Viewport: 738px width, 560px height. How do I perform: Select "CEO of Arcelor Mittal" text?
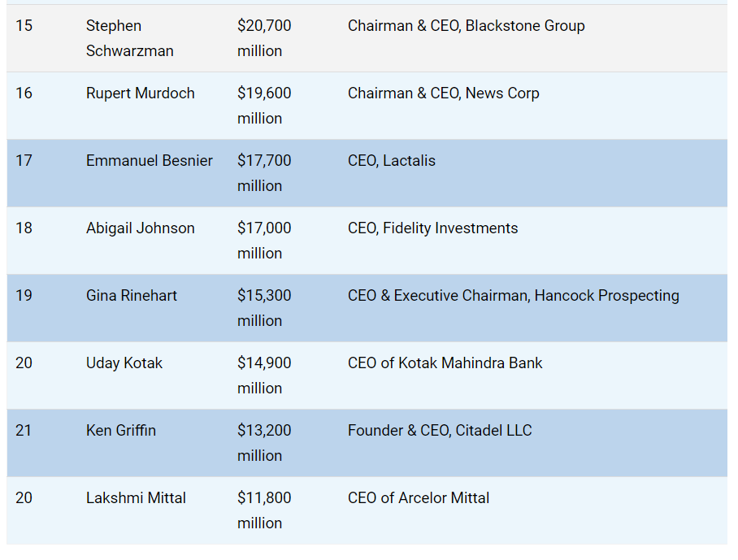tap(419, 498)
